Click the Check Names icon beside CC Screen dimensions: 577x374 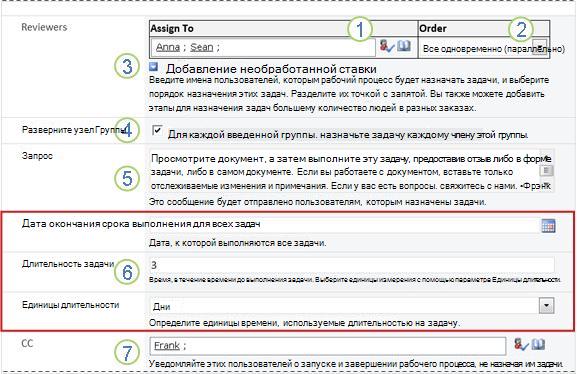click(521, 345)
